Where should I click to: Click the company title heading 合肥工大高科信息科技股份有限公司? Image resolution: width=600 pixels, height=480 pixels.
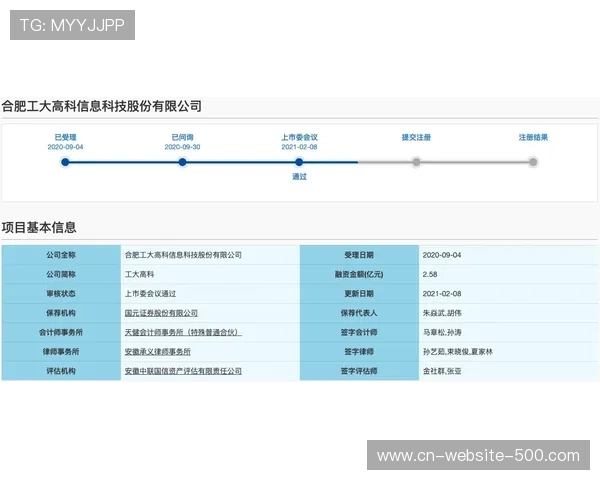tap(102, 106)
